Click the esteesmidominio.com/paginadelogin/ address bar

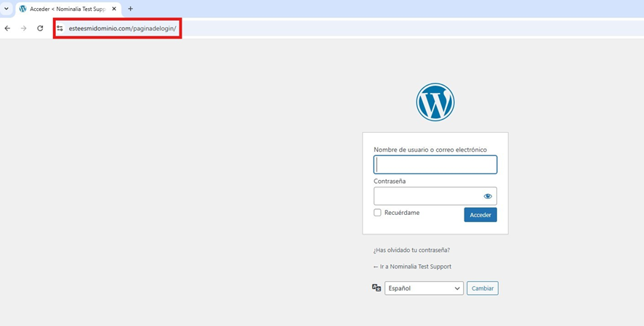point(122,28)
